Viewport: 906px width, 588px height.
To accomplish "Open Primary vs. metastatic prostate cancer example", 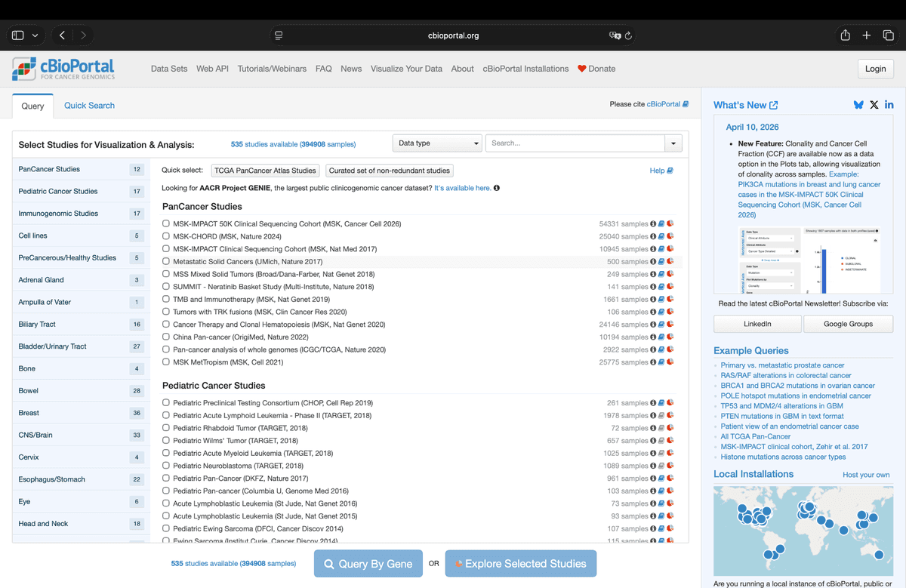I will [x=783, y=365].
